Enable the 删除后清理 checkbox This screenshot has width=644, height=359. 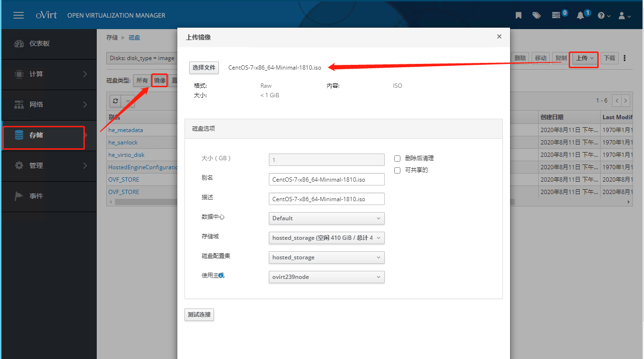tap(397, 158)
